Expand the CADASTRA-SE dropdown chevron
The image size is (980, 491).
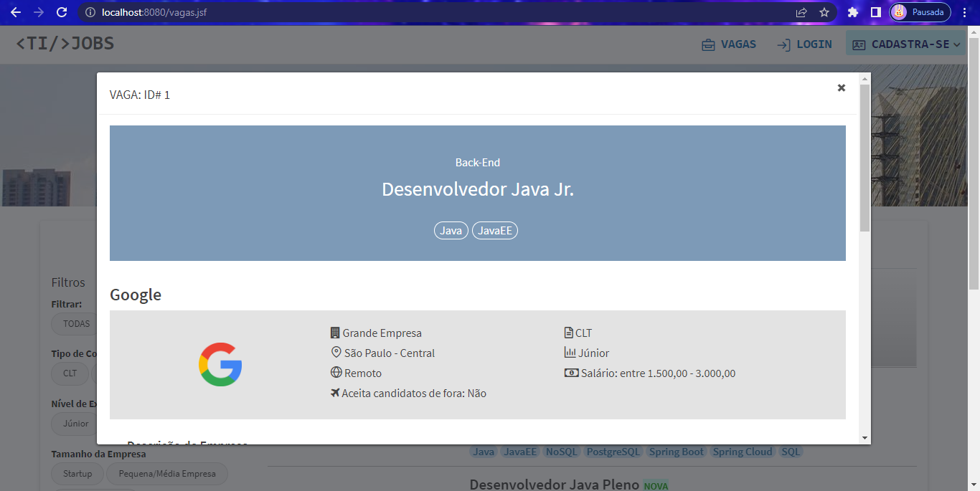click(956, 44)
